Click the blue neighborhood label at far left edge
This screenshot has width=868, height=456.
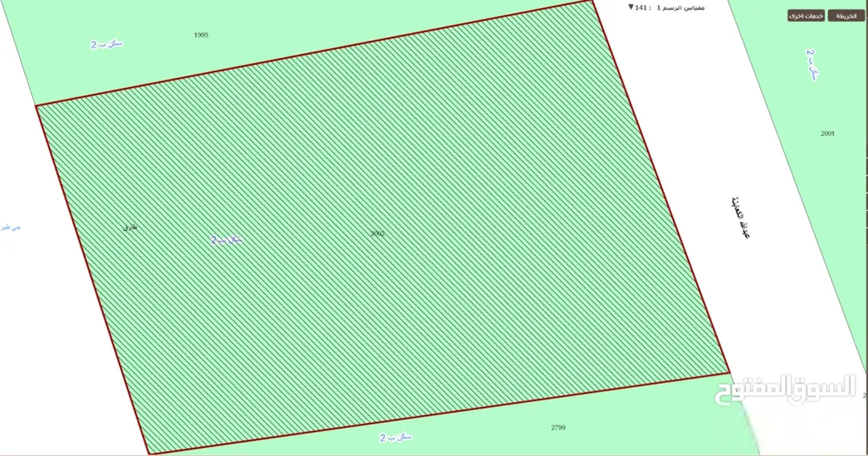point(10,227)
